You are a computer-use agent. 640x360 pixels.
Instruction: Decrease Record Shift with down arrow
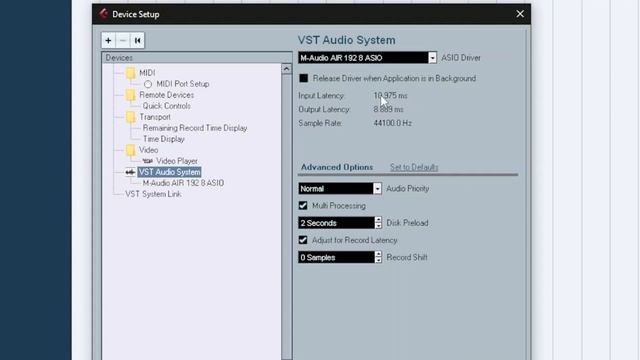[378, 260]
